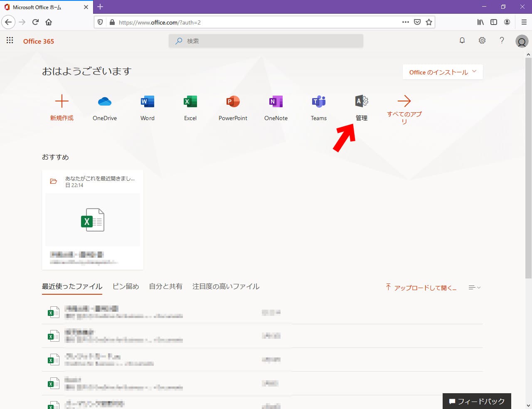Open the フィードバック button

tap(477, 401)
